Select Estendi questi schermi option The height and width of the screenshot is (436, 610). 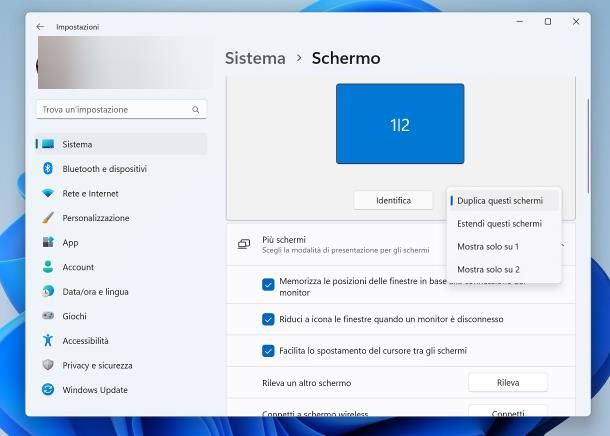click(504, 224)
